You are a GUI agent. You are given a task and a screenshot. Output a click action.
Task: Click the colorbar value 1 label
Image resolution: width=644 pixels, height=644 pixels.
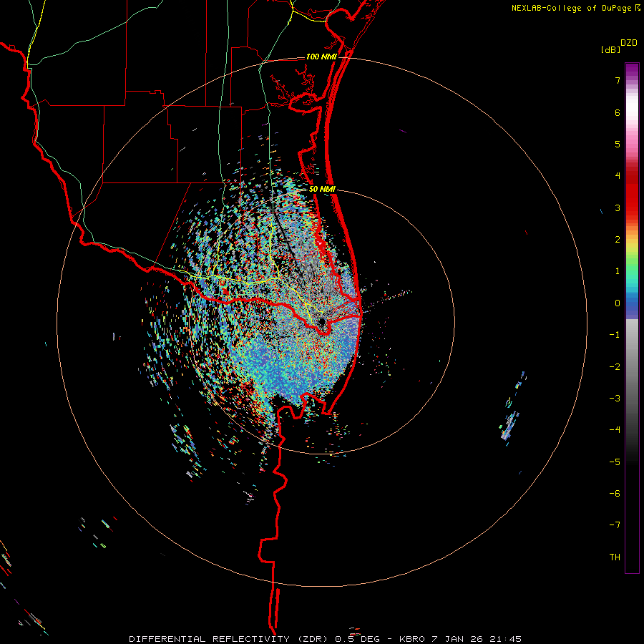point(618,271)
